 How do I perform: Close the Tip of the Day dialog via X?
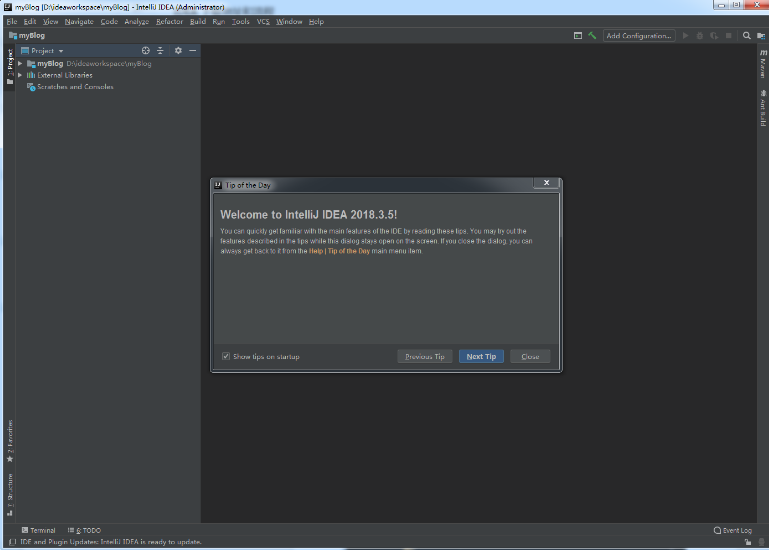click(x=546, y=183)
